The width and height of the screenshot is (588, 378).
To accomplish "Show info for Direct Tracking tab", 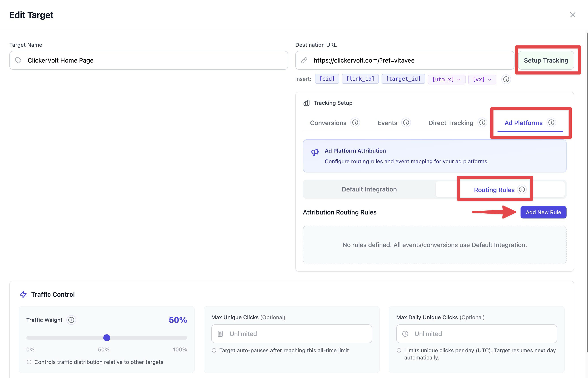I will [482, 122].
